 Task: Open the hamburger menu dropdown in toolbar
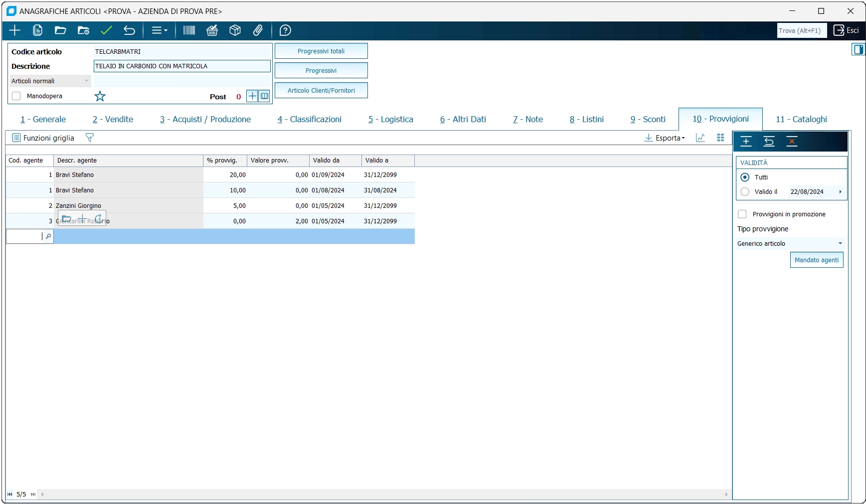point(160,30)
